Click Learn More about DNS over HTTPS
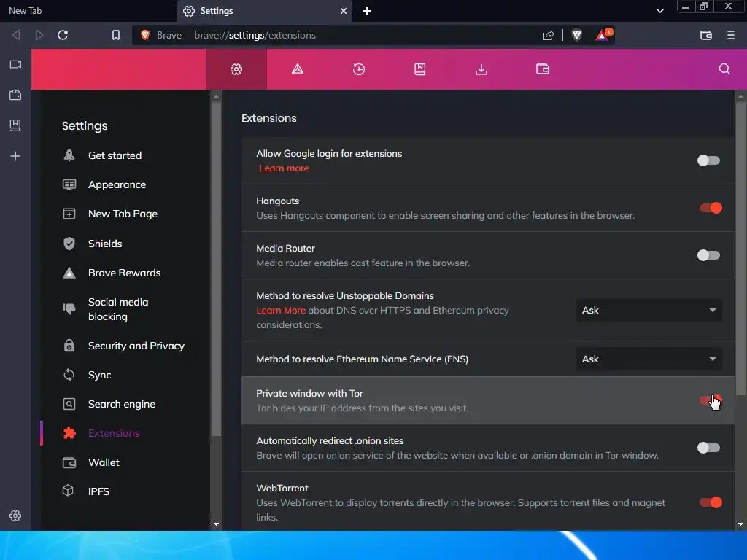747x560 pixels. [281, 311]
